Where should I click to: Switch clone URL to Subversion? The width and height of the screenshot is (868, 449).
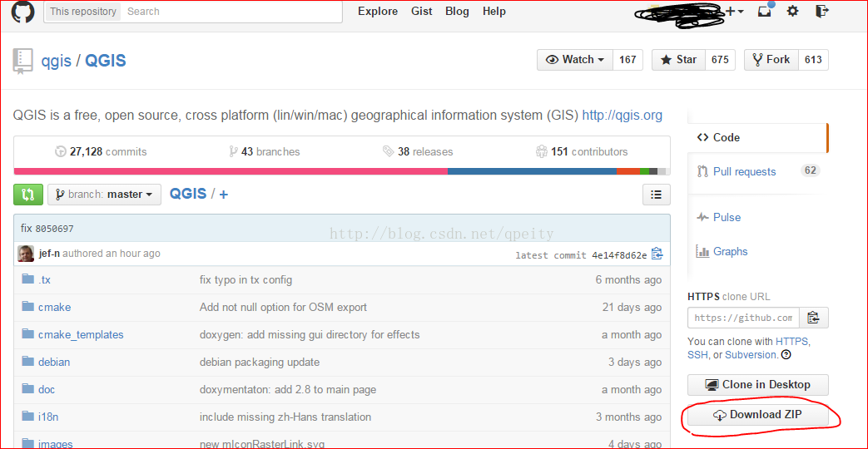pos(751,355)
